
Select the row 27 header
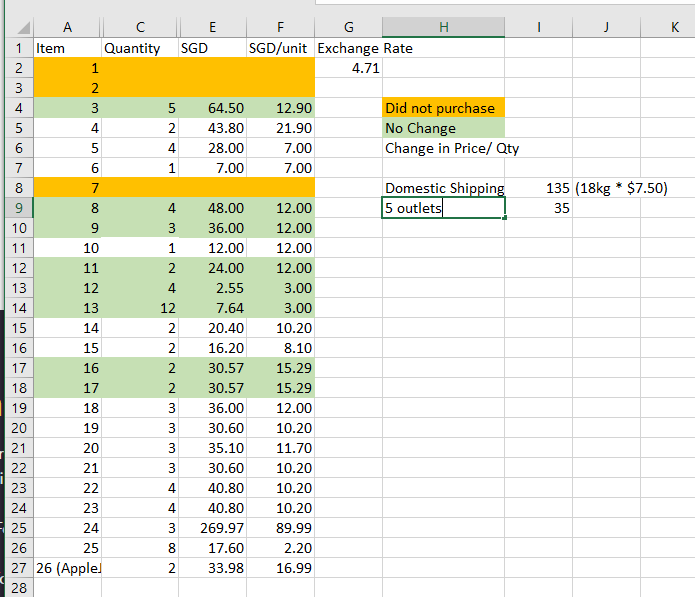pos(16,568)
